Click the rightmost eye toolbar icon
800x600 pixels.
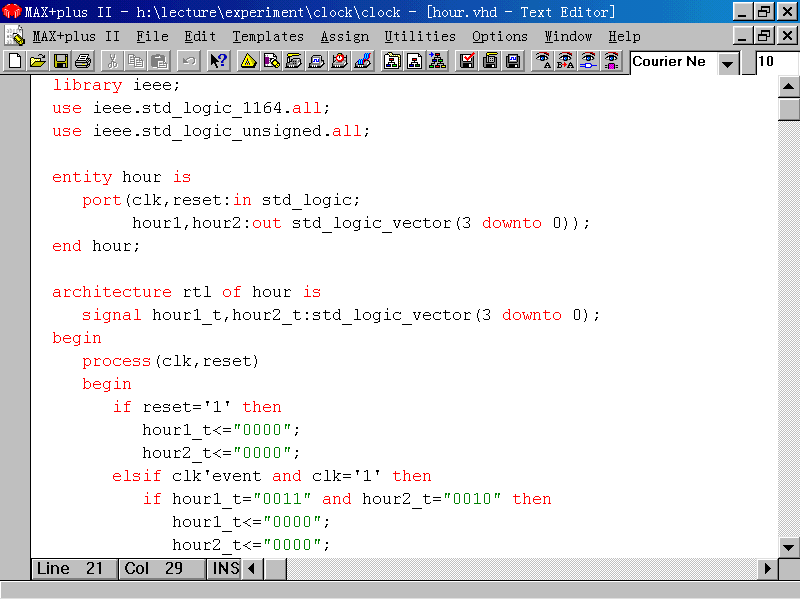[611, 61]
